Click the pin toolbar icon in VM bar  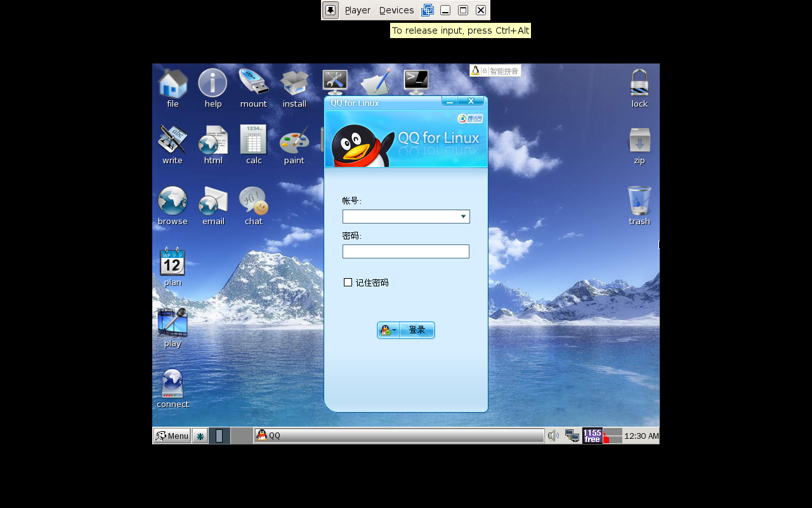tap(331, 10)
